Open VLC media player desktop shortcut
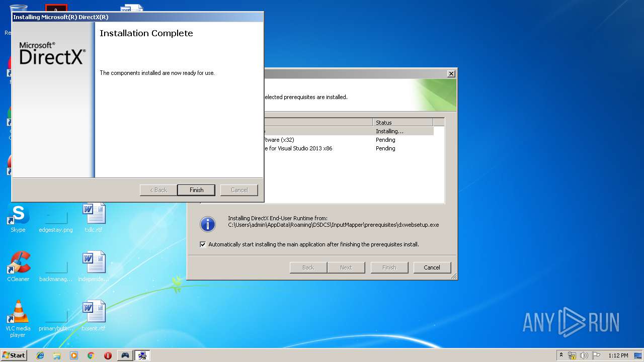 tap(18, 319)
